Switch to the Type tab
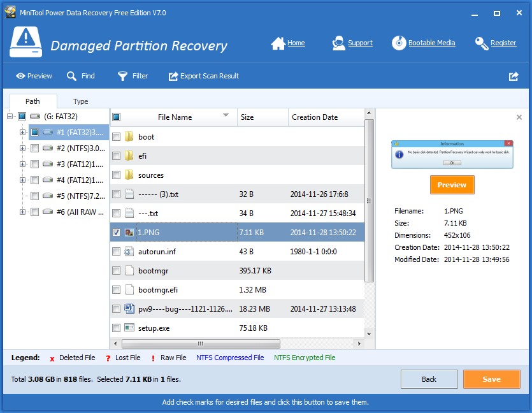Screen dimensions: 532x413 tap(80, 101)
